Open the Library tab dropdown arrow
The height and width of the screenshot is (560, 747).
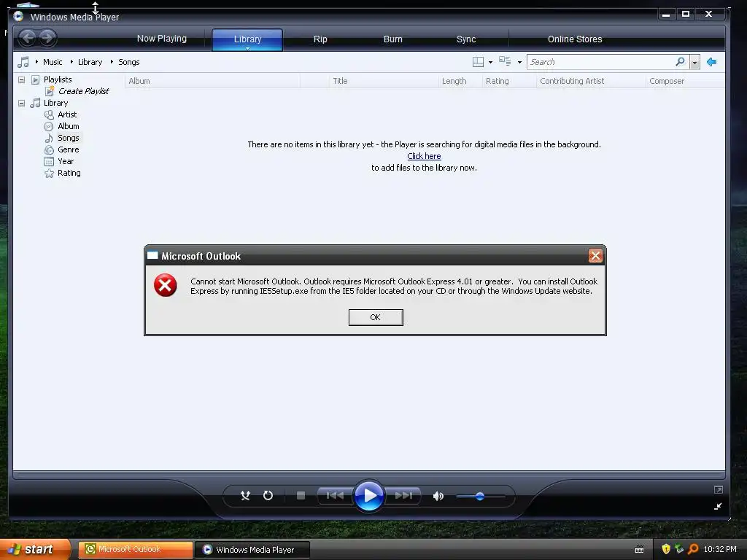click(x=248, y=48)
